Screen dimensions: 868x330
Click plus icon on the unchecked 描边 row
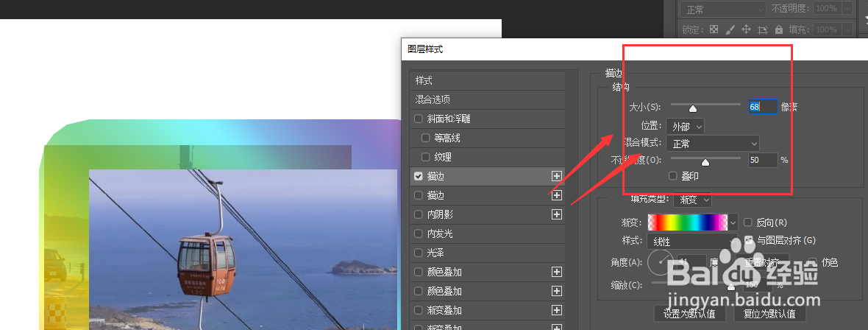pyautogui.click(x=556, y=195)
